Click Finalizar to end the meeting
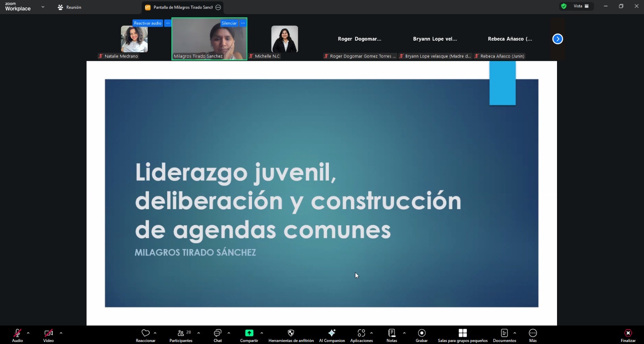This screenshot has height=344, width=644. [x=628, y=335]
